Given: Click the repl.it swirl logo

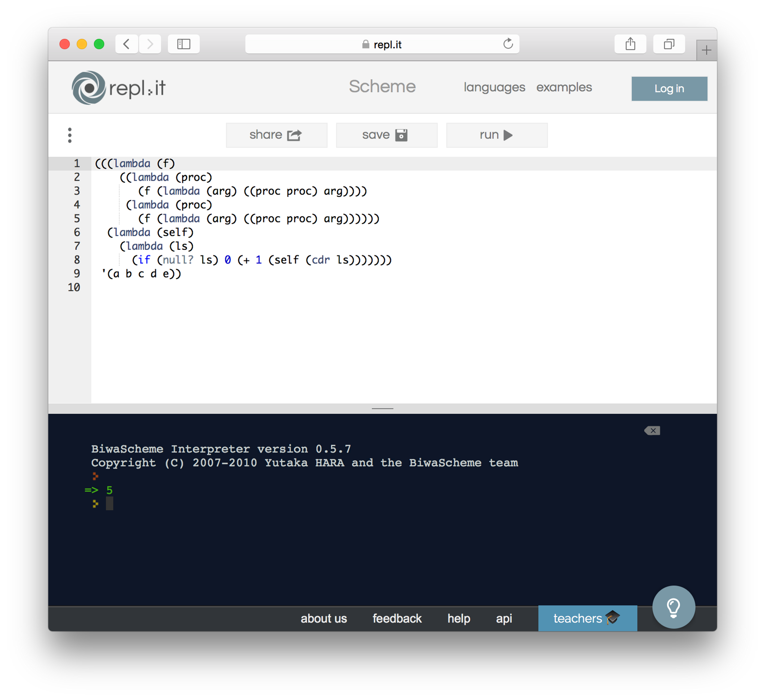Looking at the screenshot, I should [89, 88].
